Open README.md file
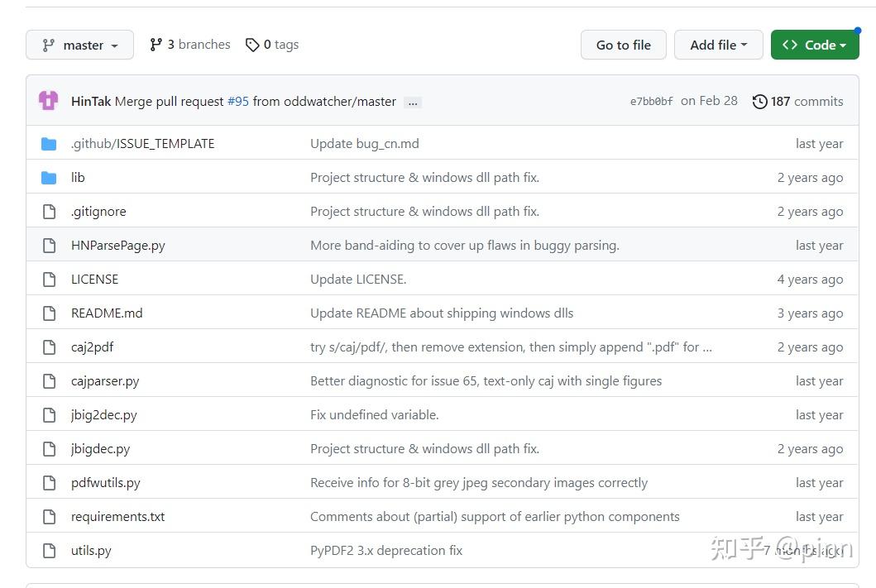 pos(107,313)
